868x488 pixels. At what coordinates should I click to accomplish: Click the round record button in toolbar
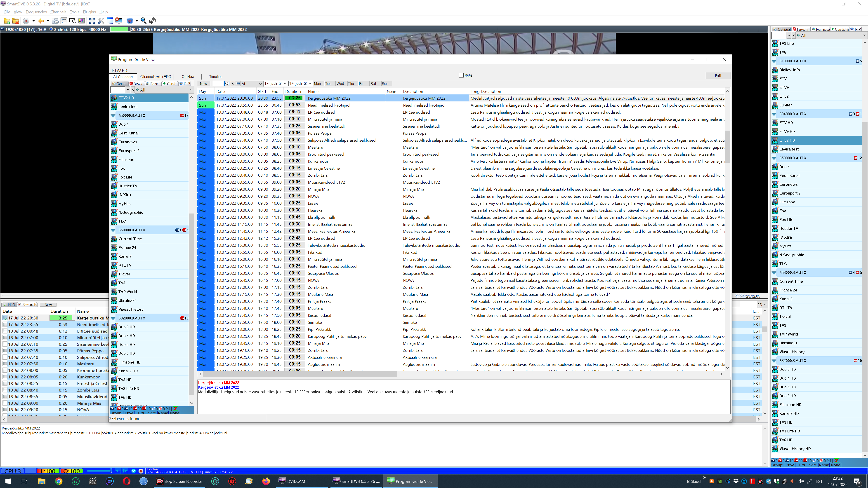[x=26, y=21]
